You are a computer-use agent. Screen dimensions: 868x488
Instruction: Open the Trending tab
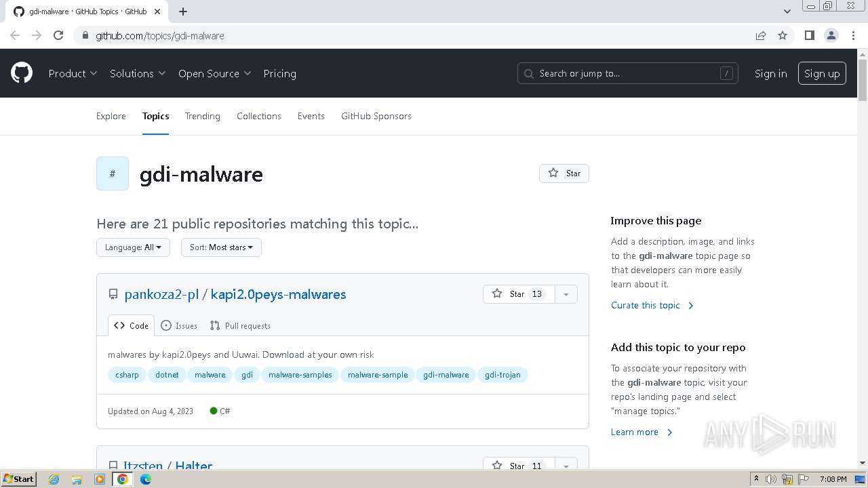[x=203, y=116]
